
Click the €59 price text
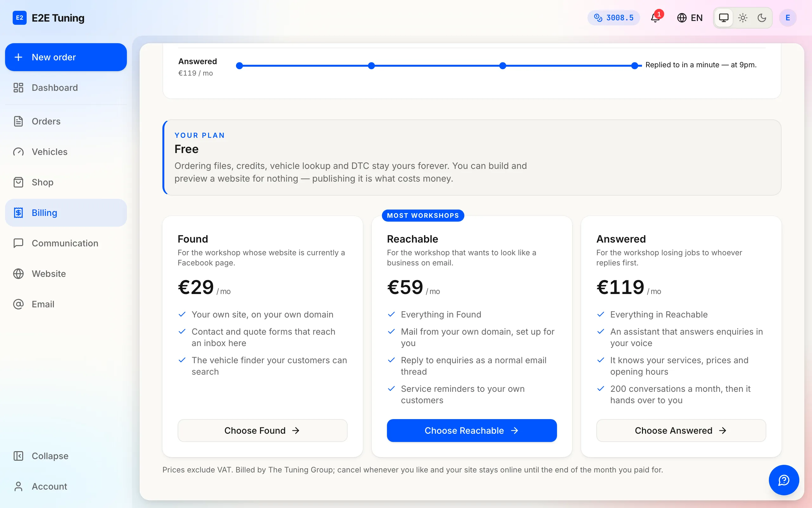click(x=405, y=288)
